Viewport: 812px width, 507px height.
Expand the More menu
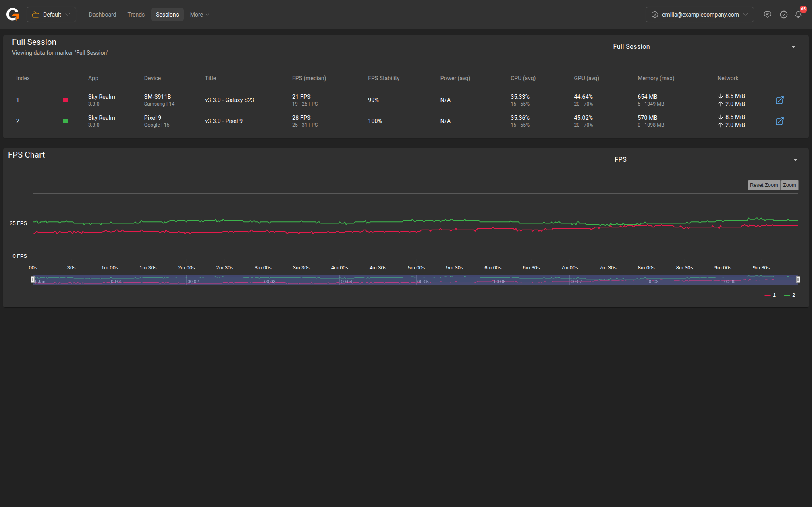click(x=199, y=15)
